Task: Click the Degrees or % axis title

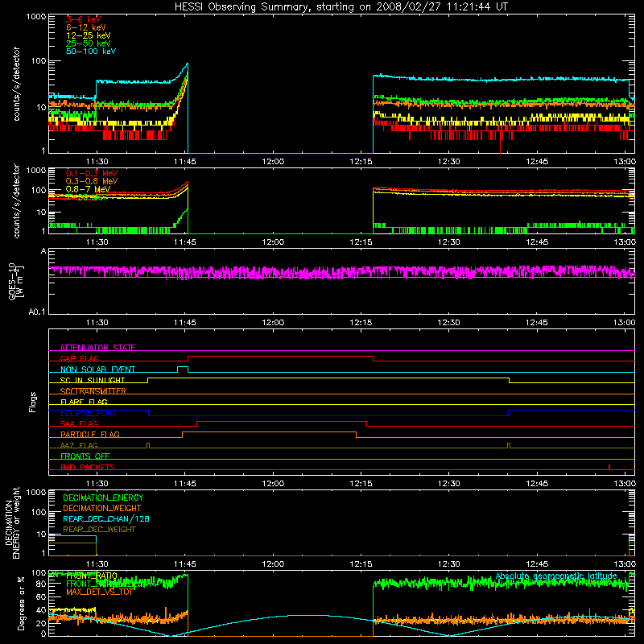Action: [x=21, y=603]
